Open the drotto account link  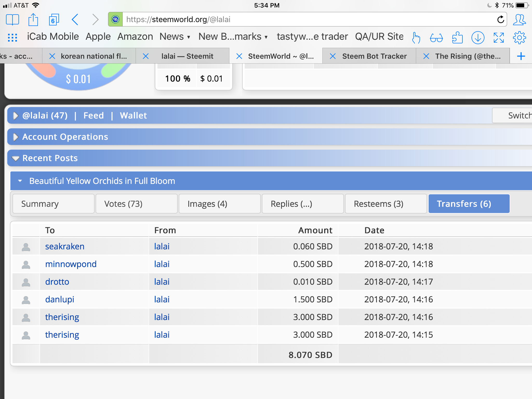click(x=57, y=282)
